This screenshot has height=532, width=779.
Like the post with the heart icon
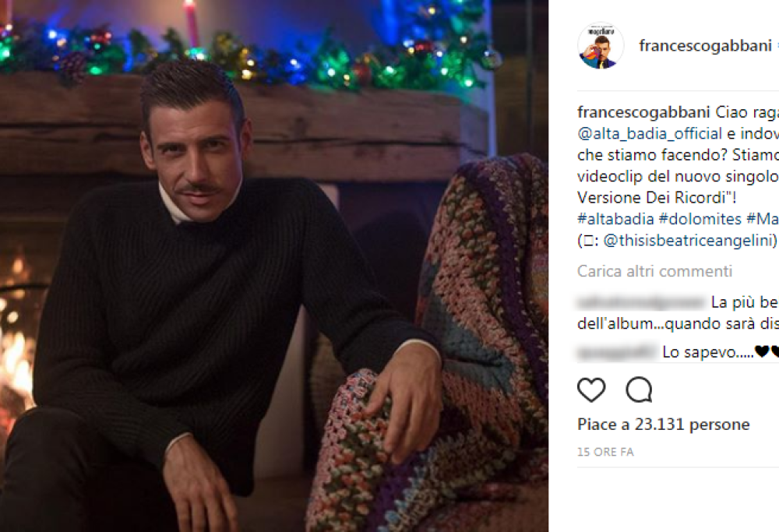[x=591, y=389]
